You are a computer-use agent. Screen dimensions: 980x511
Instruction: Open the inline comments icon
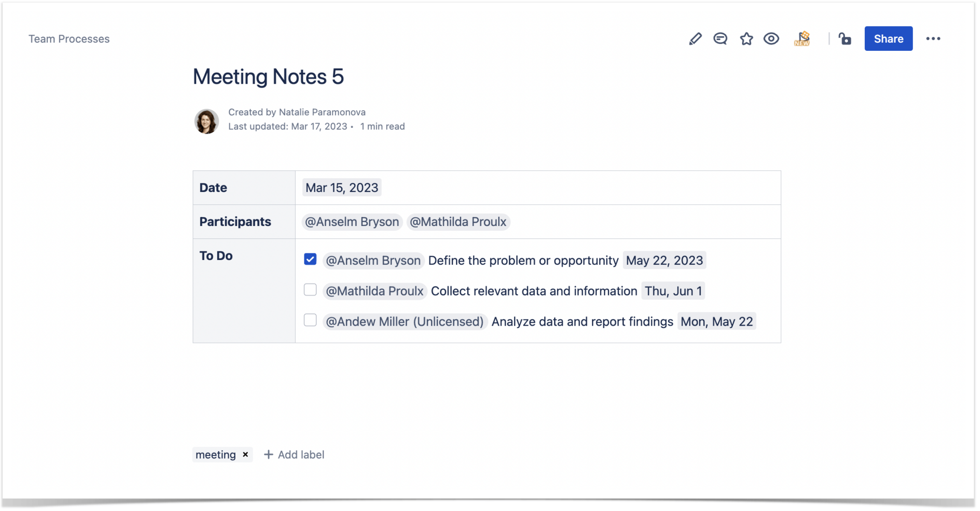[x=720, y=38]
